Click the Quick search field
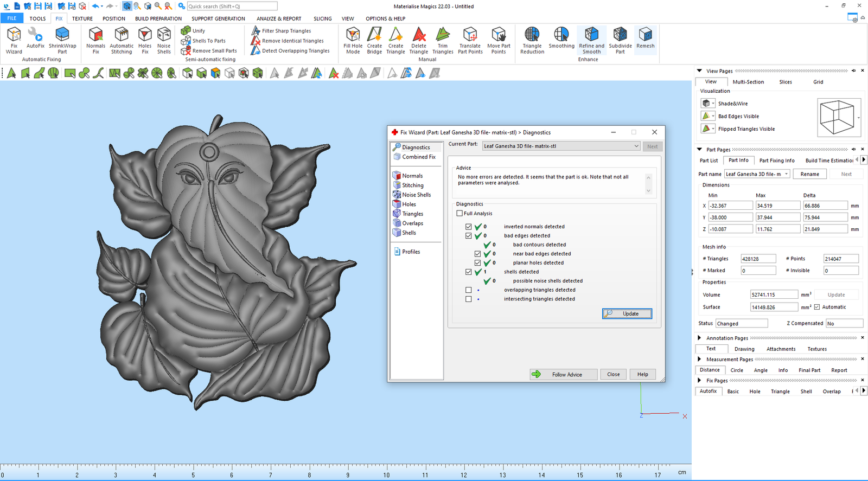 [232, 6]
